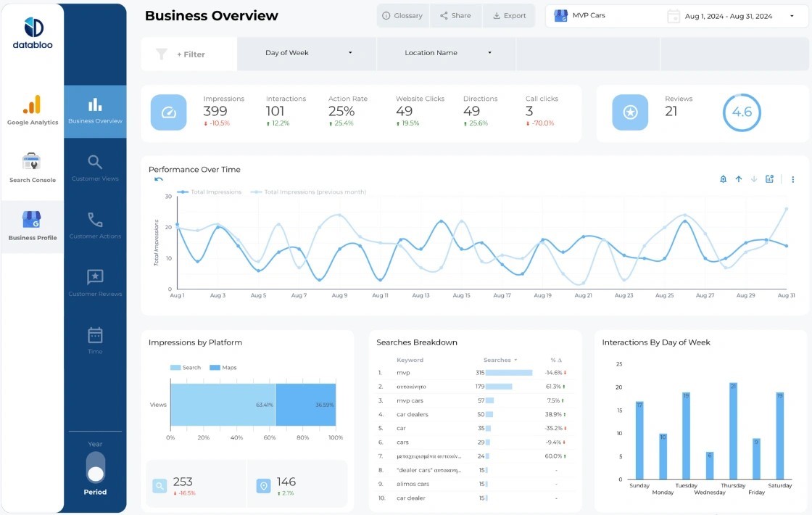
Task: Open the Time calendar section
Action: point(95,340)
